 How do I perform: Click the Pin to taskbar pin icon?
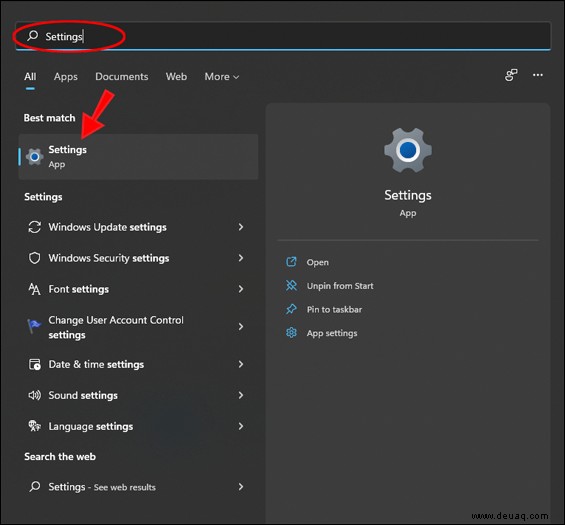[291, 309]
